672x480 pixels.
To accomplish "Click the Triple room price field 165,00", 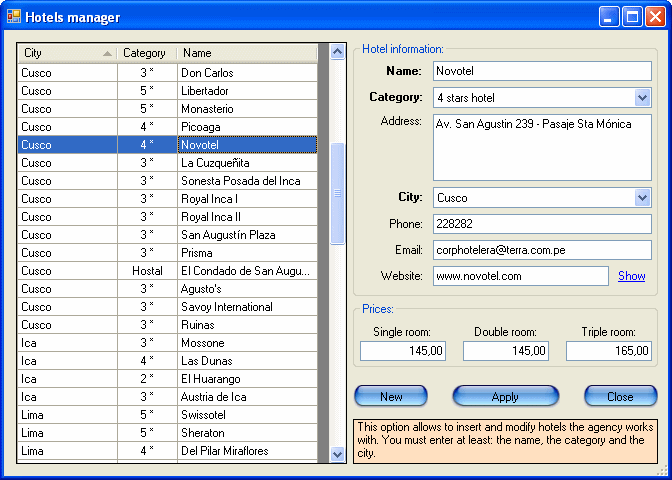I will coord(609,351).
